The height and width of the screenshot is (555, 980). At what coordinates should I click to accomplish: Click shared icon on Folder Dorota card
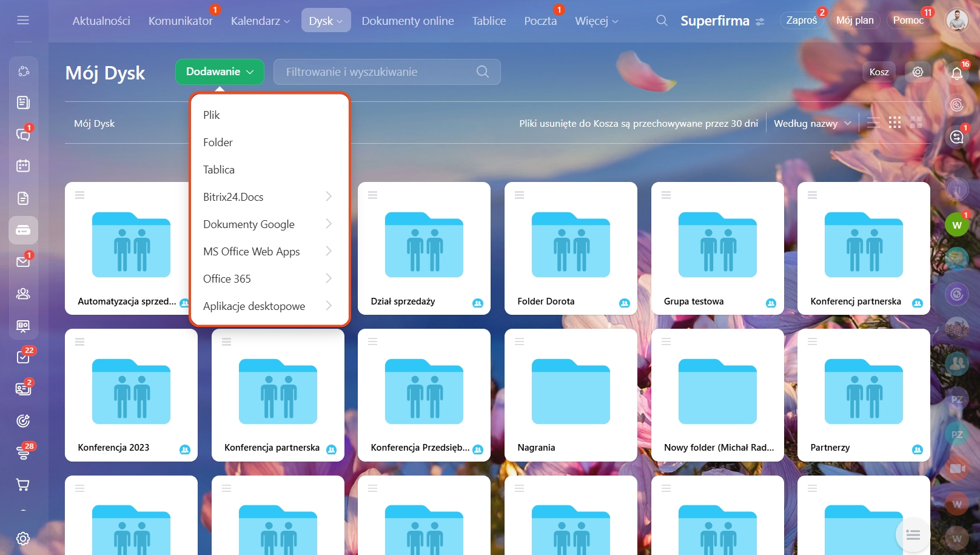tap(625, 303)
